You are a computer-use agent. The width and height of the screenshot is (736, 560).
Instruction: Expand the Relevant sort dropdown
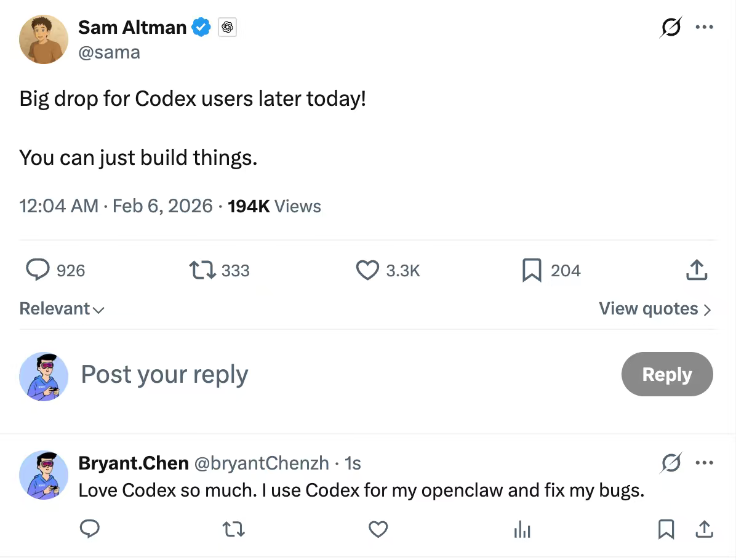[x=62, y=309]
